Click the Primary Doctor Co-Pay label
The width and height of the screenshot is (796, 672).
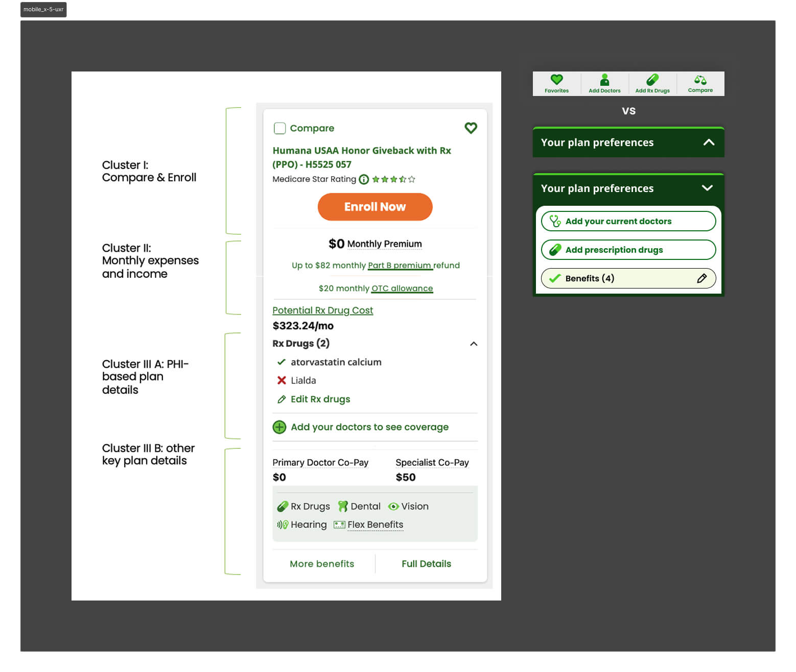click(x=320, y=463)
